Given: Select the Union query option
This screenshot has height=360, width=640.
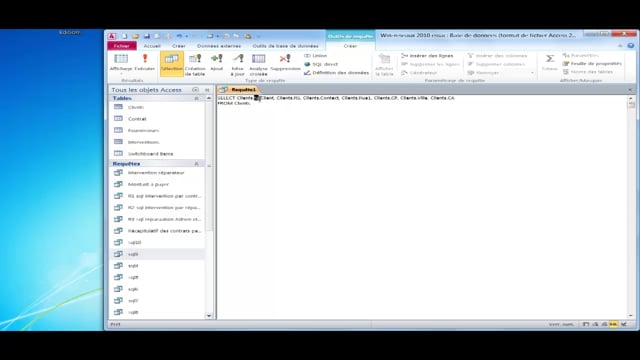Looking at the screenshot, I should (x=316, y=56).
